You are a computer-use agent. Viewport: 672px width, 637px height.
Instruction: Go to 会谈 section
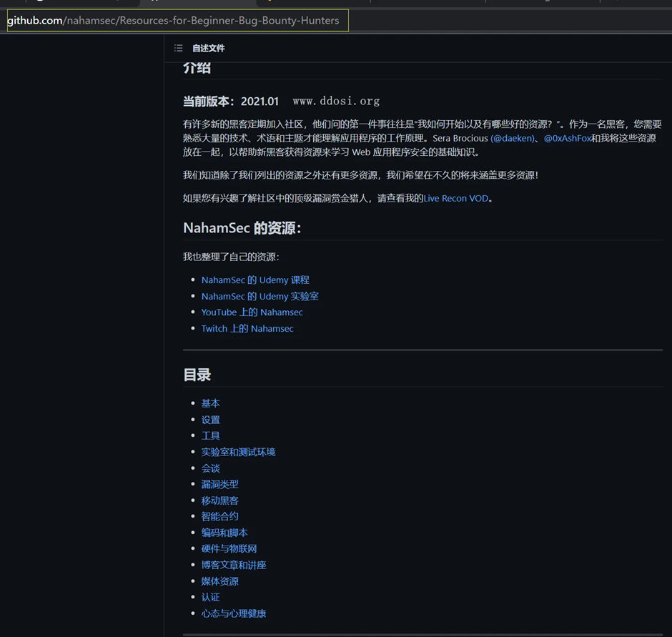click(210, 468)
